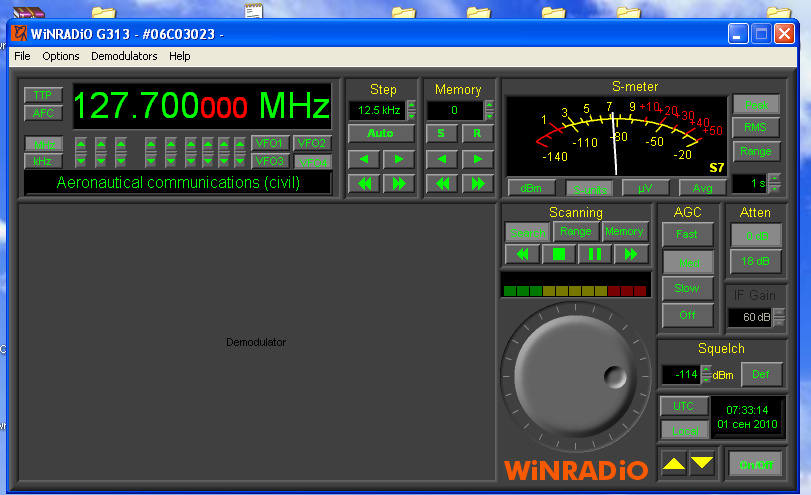
Task: Fast step frequency down with double left arrow
Action: click(x=364, y=184)
